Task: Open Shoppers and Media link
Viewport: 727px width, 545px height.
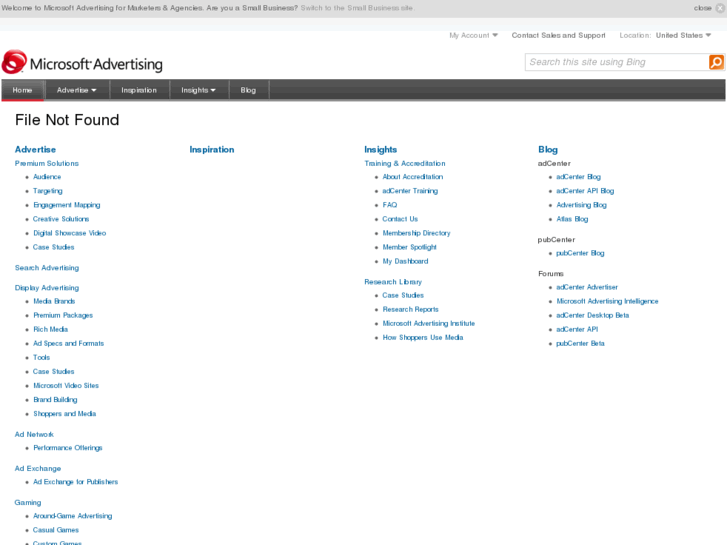Action: click(x=65, y=414)
